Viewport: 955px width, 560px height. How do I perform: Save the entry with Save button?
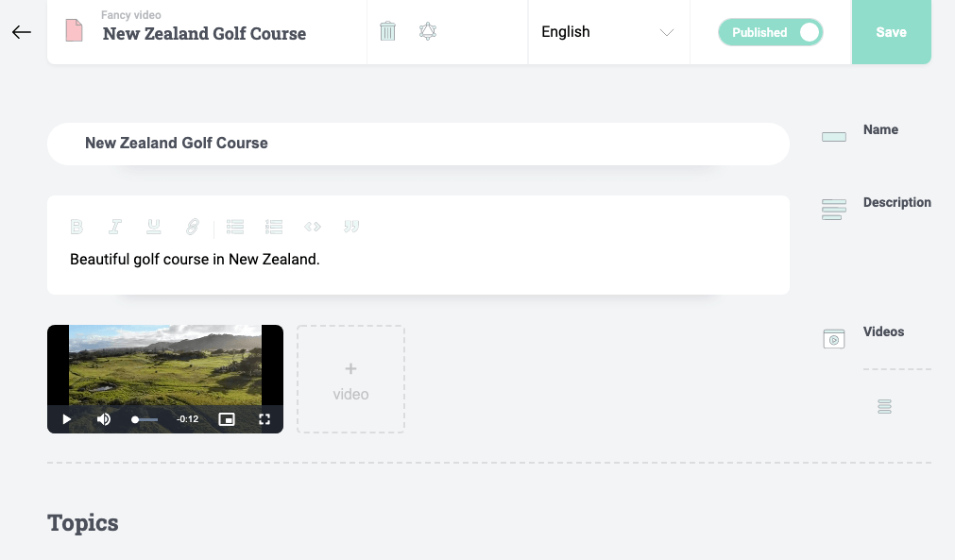coord(891,32)
